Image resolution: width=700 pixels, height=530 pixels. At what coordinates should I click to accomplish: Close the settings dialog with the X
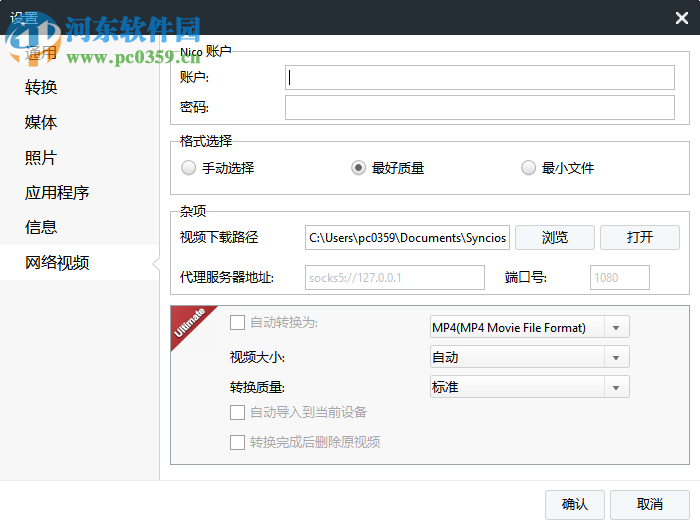click(x=681, y=18)
